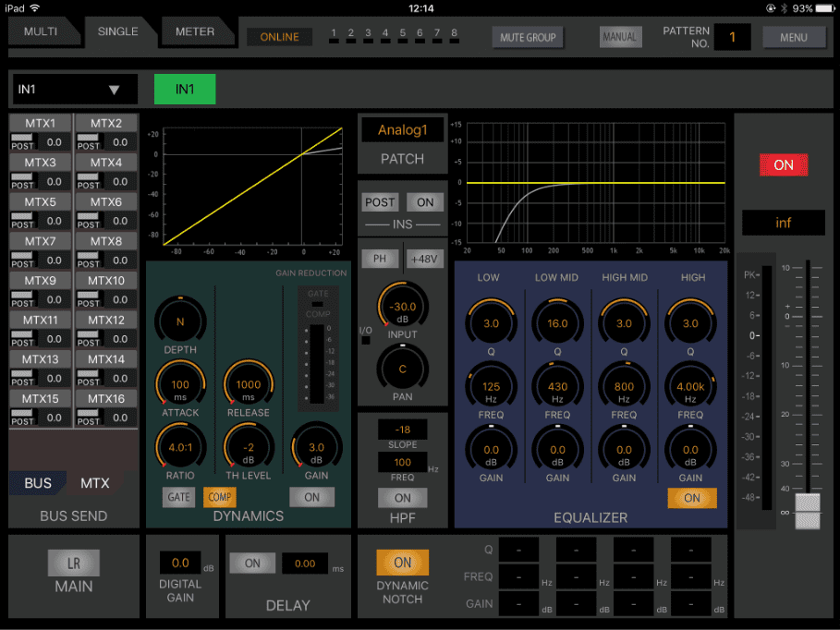Adjust the HIGH band Q knob
This screenshot has height=630, width=840.
(x=690, y=323)
